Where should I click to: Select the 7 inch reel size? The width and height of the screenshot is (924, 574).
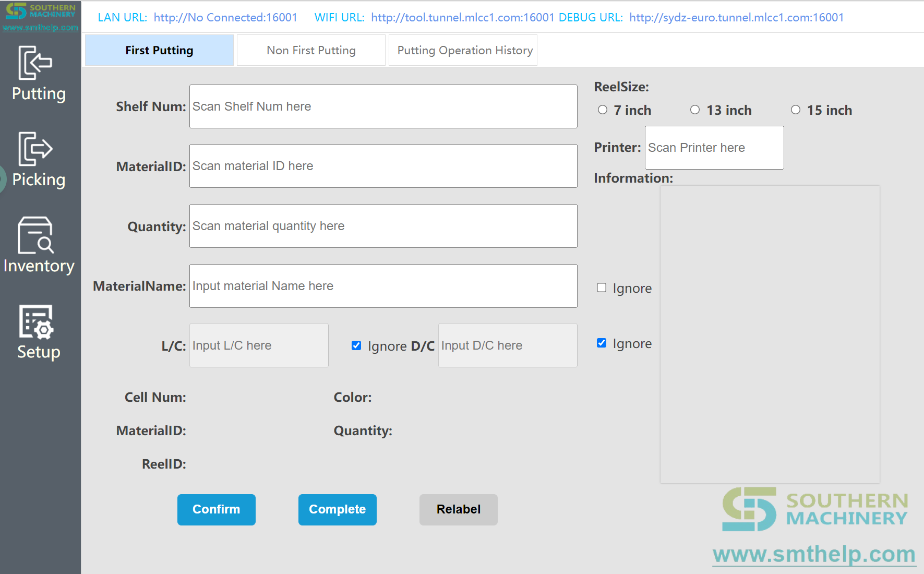603,110
